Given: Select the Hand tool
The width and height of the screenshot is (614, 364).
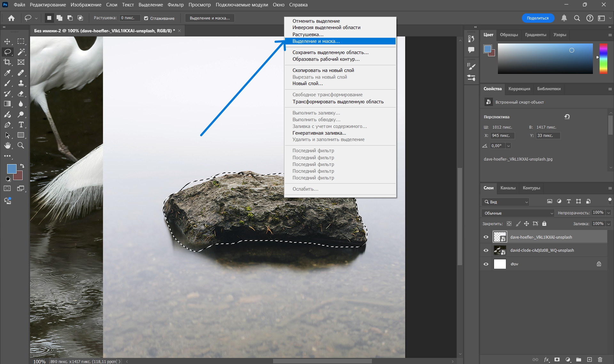Looking at the screenshot, I should [7, 146].
